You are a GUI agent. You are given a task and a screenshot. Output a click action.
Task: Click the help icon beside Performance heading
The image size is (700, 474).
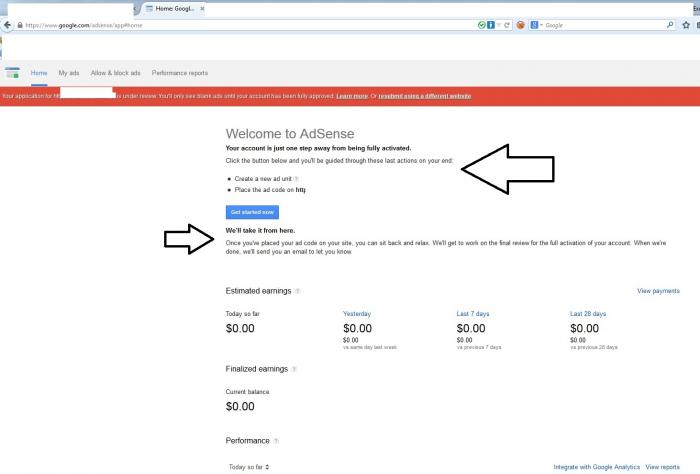click(276, 441)
